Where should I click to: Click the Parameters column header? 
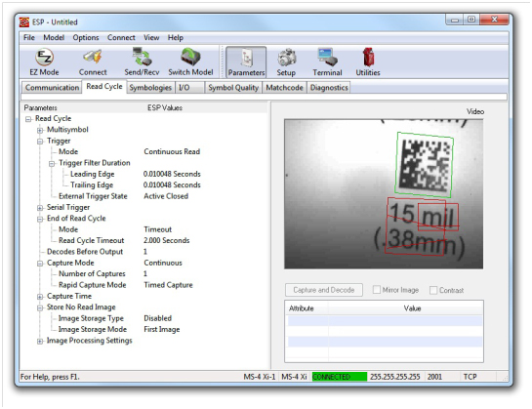(40, 108)
